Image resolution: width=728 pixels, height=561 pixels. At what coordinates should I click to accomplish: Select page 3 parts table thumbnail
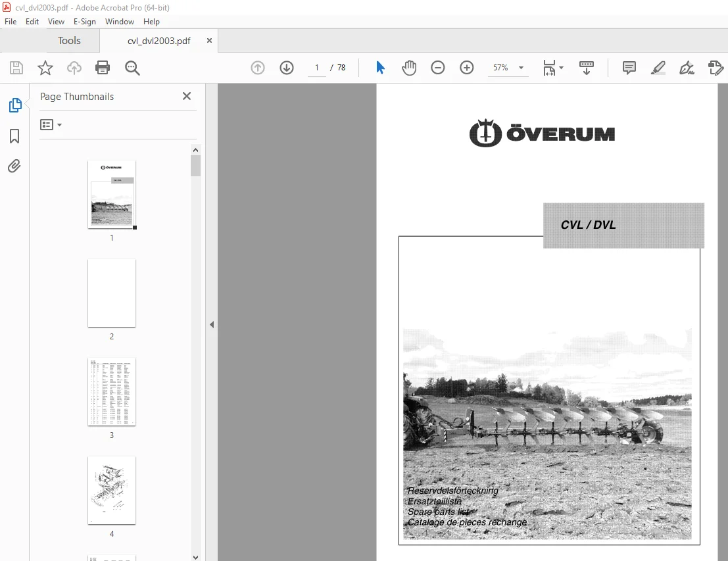pyautogui.click(x=112, y=392)
